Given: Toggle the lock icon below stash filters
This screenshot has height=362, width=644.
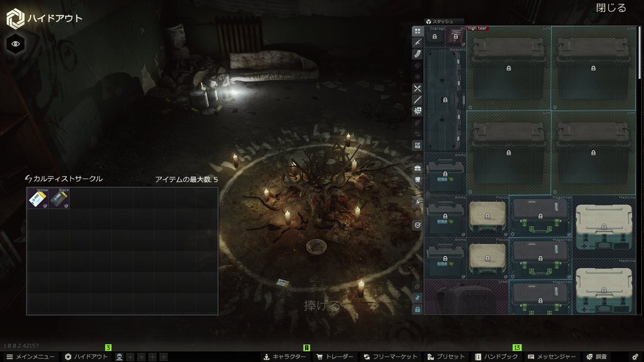Looking at the screenshot, I should 417,309.
